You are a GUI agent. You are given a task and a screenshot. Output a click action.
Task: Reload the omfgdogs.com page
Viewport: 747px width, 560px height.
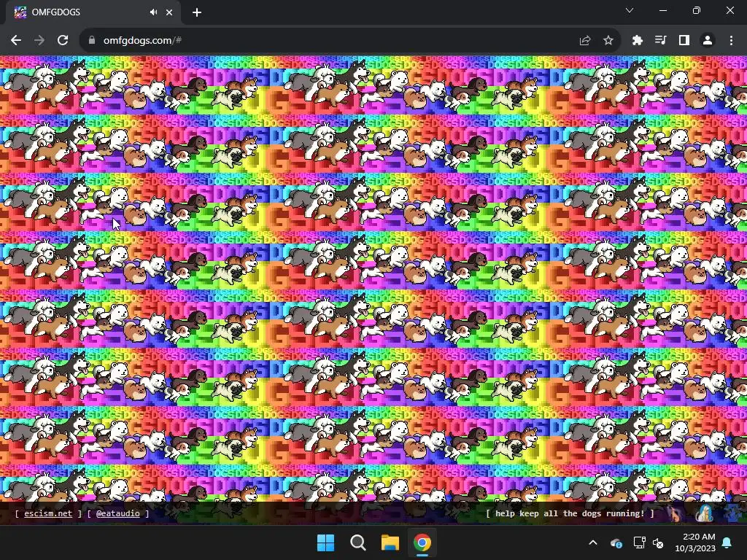[63, 41]
